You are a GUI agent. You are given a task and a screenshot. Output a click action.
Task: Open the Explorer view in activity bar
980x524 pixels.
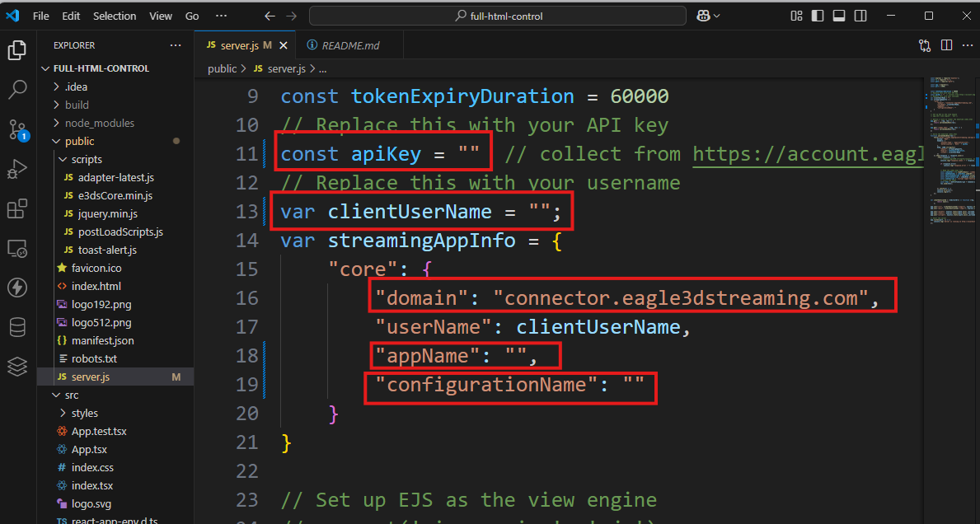click(17, 50)
